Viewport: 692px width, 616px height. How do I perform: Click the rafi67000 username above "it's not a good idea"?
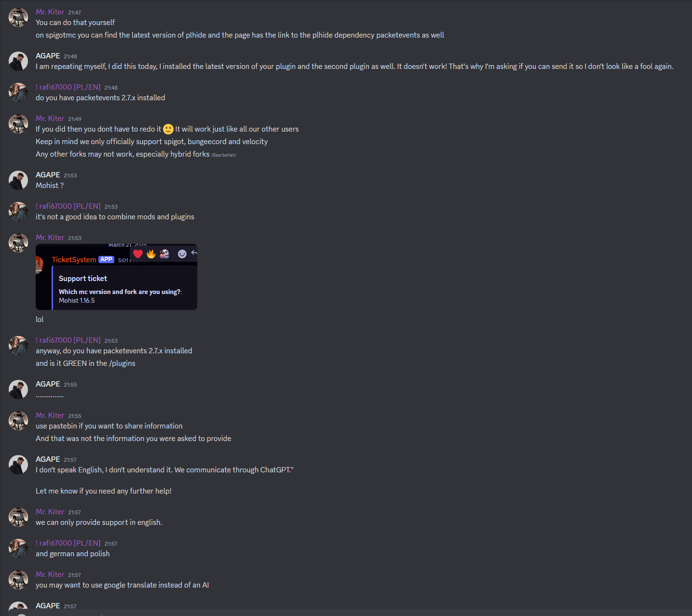coord(68,206)
